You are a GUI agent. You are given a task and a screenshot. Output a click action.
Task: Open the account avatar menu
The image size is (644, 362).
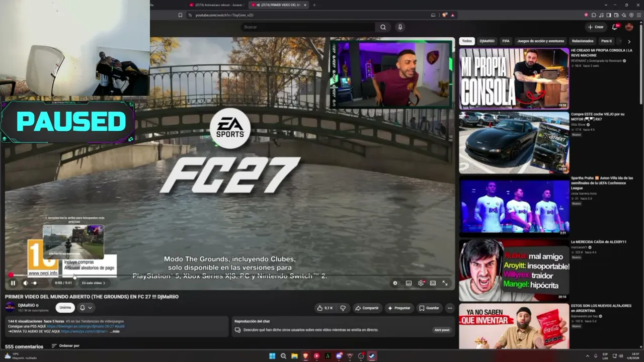[629, 27]
